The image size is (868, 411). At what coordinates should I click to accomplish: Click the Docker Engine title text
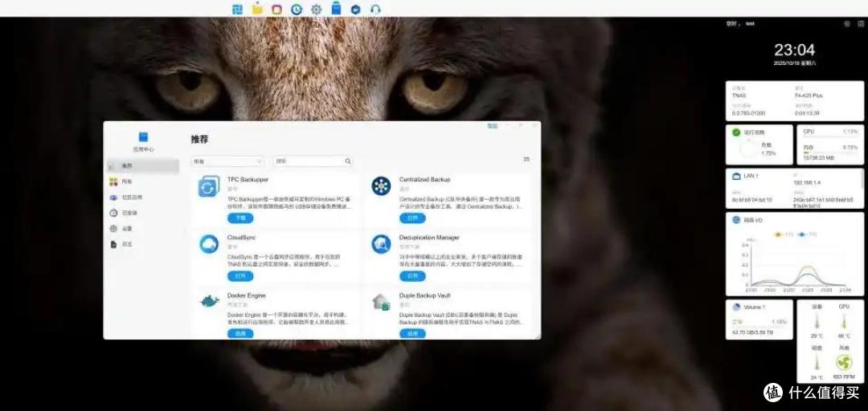click(247, 295)
